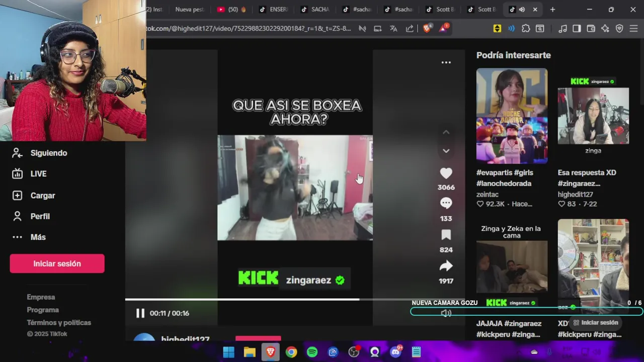Go to previous video arrow
The image size is (644, 362).
446,132
